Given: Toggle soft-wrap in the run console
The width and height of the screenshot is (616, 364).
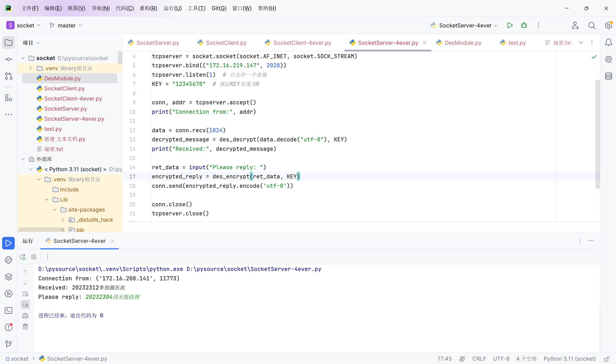Looking at the screenshot, I should click(25, 294).
